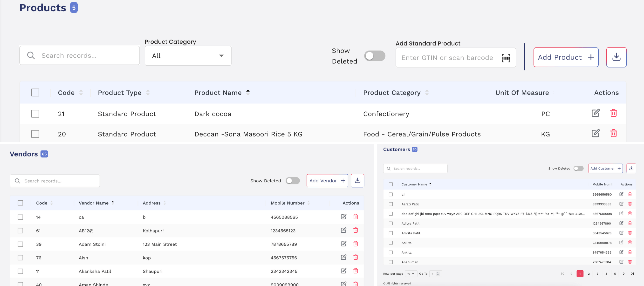The width and height of the screenshot is (644, 286).
Task: Go to customers page 3
Action: tap(597, 273)
